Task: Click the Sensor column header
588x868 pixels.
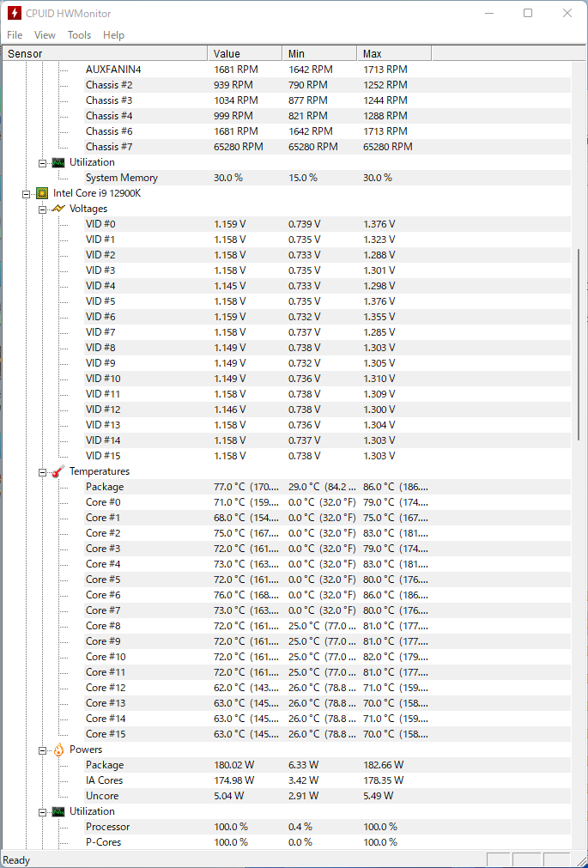Action: pos(105,54)
